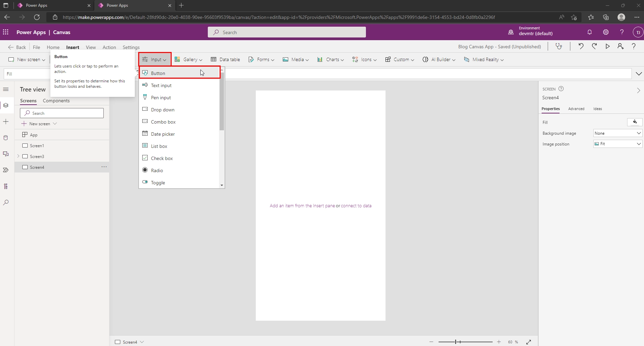
Task: Open the Custom dropdown
Action: [399, 59]
